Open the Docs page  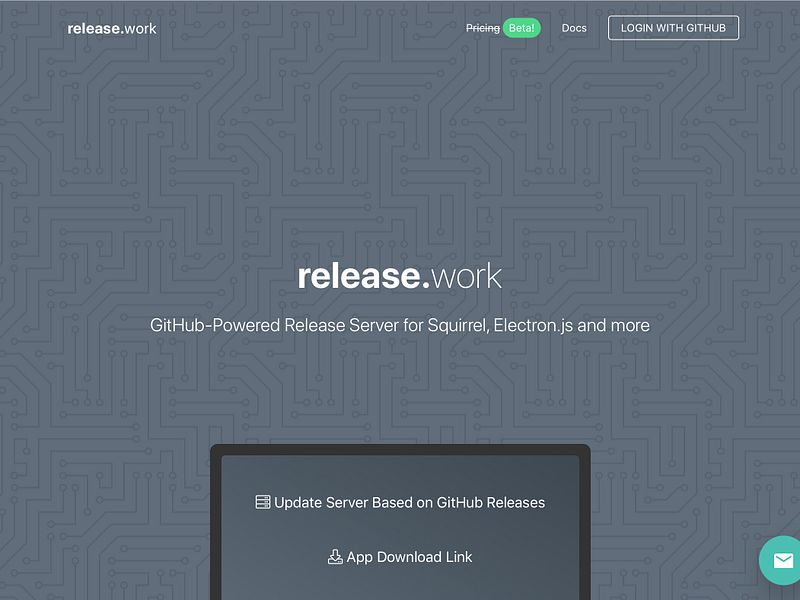click(x=574, y=28)
